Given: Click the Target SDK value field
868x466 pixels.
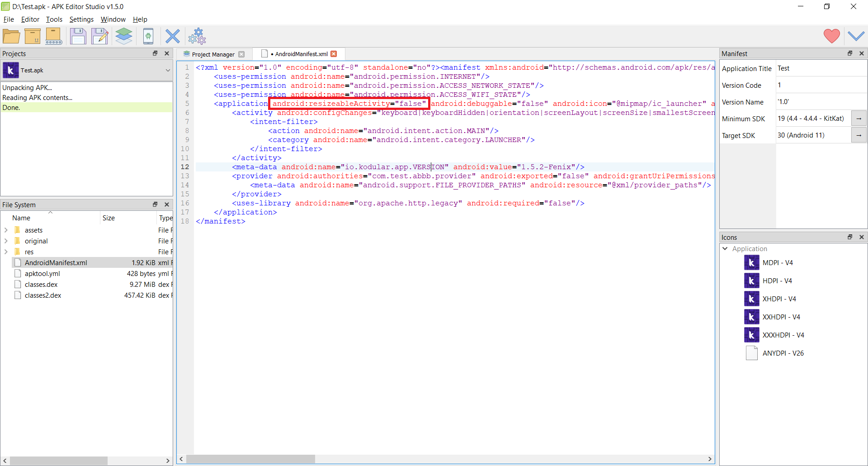Looking at the screenshot, I should tap(813, 135).
